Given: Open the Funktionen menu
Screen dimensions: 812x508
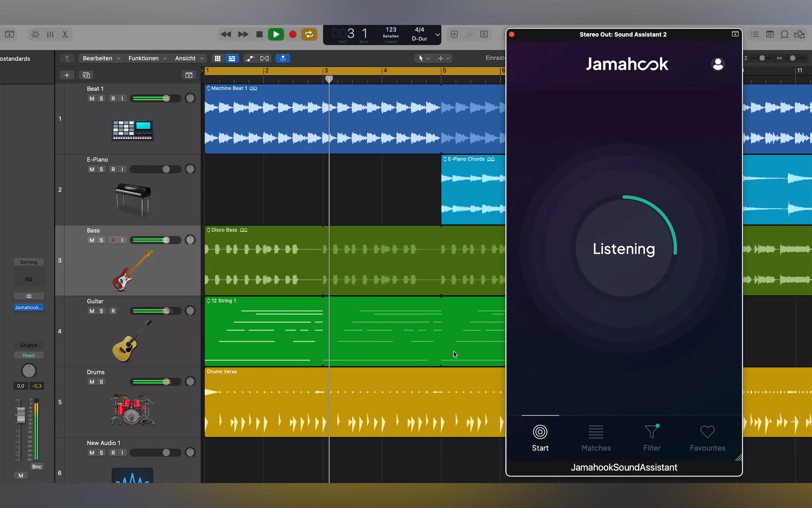Looking at the screenshot, I should pyautogui.click(x=147, y=59).
